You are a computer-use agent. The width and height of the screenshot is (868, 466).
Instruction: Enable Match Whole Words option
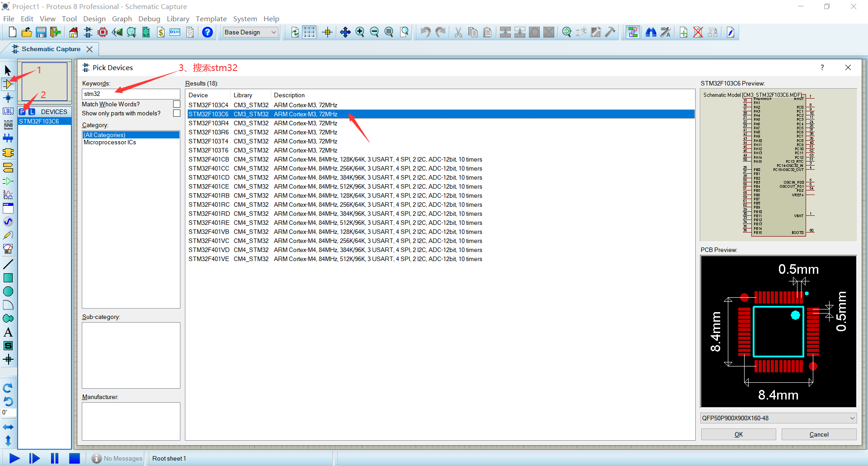tap(176, 104)
